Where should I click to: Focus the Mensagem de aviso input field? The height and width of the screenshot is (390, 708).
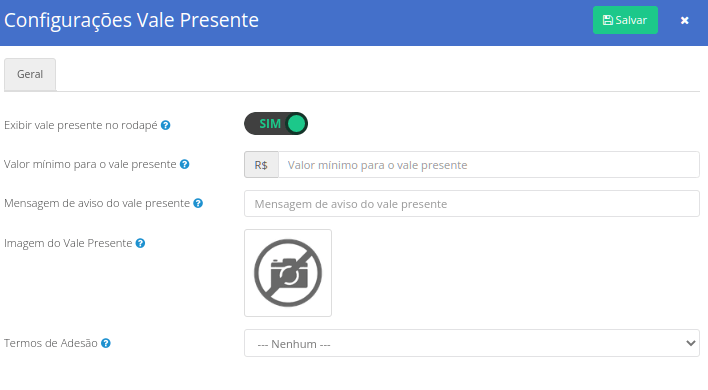472,204
